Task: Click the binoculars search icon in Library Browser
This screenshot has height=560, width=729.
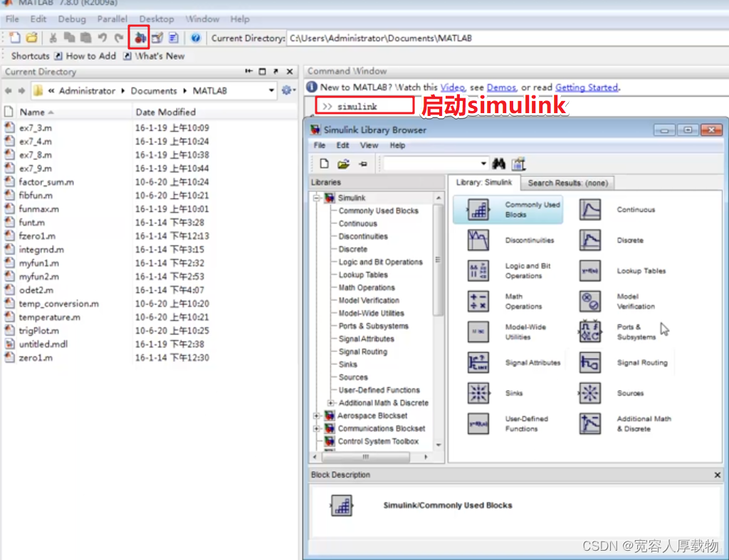Action: (499, 164)
